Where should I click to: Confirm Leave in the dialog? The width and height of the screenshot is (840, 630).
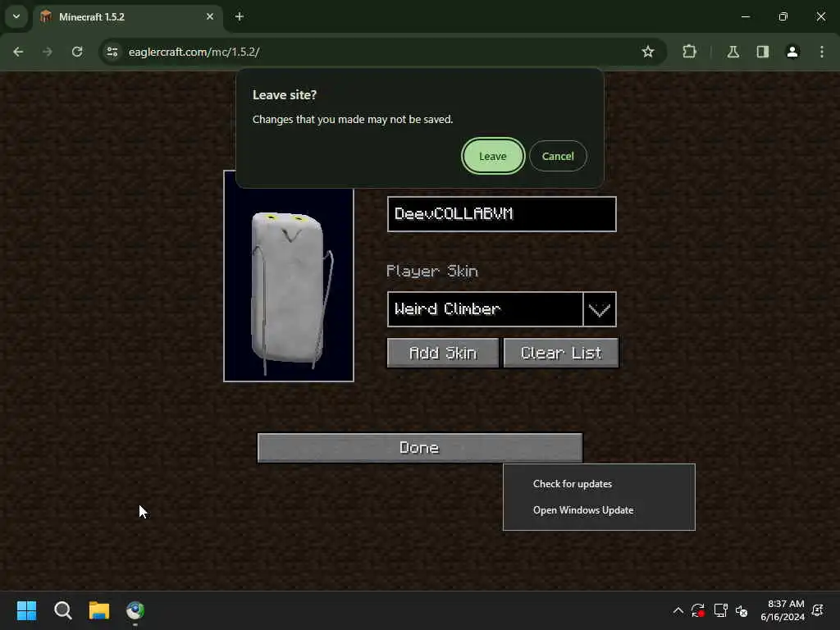pos(493,156)
